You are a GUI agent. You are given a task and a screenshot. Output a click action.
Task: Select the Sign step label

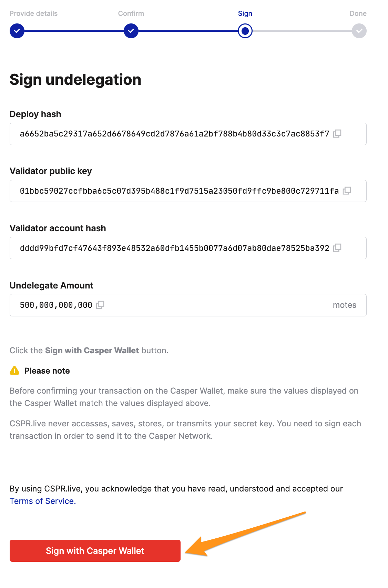[245, 13]
